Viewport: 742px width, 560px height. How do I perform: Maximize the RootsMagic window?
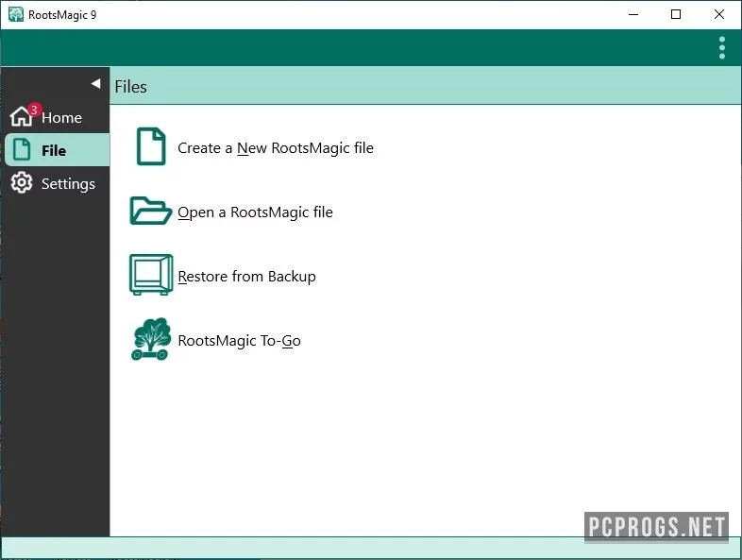point(676,15)
